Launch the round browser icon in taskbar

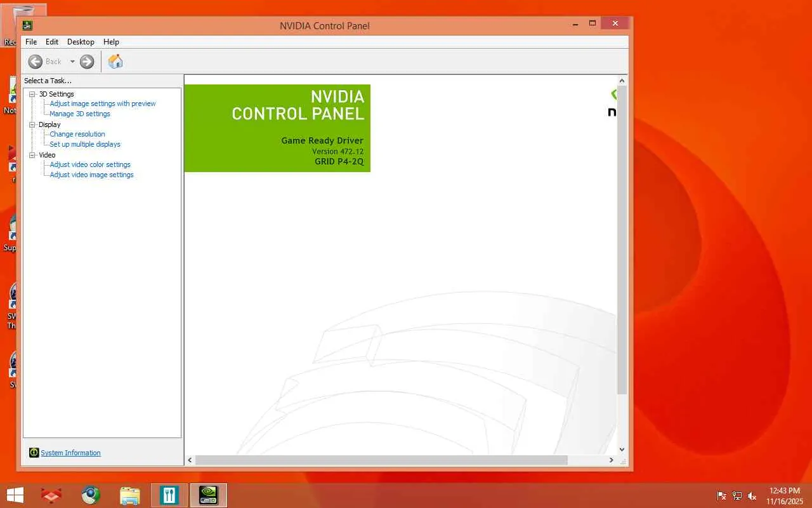[91, 495]
